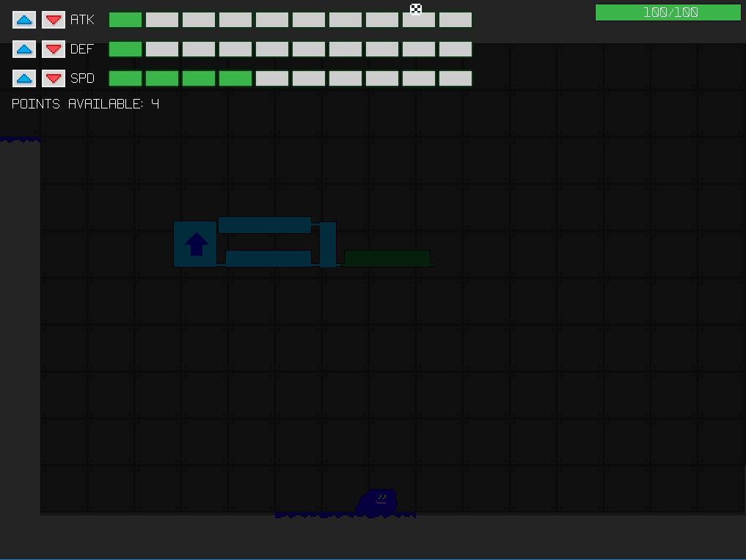Click the Points Available text
Viewport: 746px width, 560px height.
[85, 104]
